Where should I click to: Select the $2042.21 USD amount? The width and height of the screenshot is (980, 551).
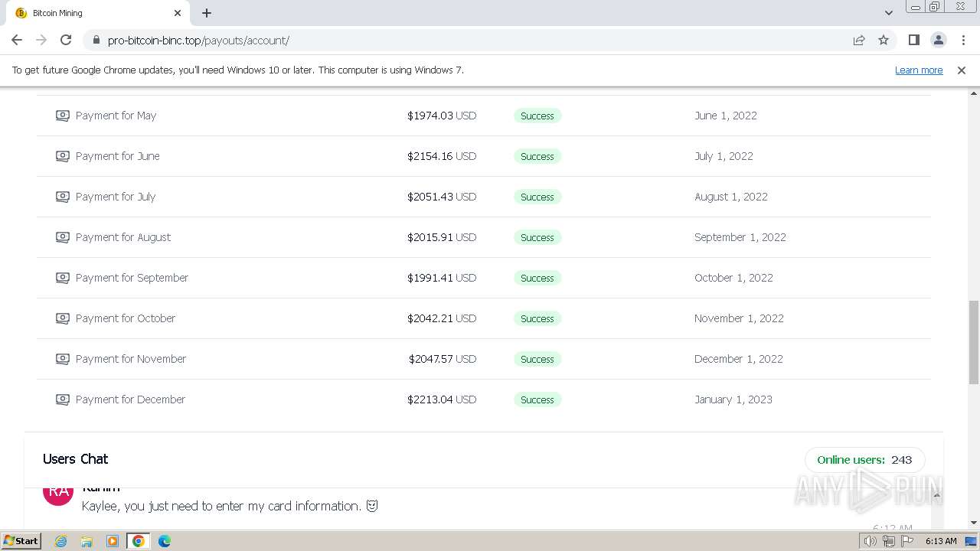(x=442, y=318)
